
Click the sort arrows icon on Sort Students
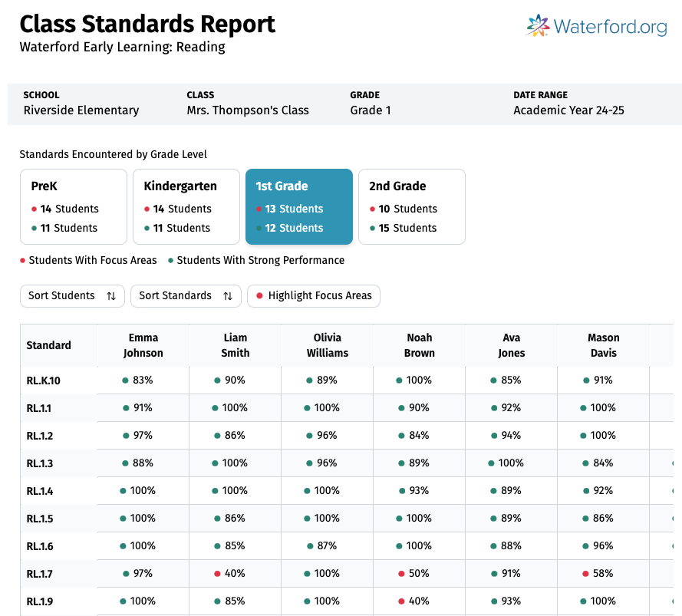(x=111, y=296)
